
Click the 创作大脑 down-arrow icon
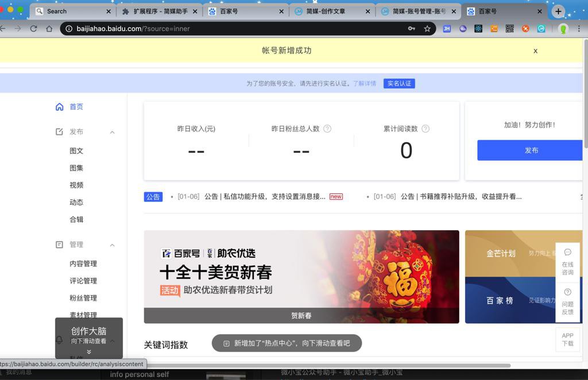(x=89, y=351)
